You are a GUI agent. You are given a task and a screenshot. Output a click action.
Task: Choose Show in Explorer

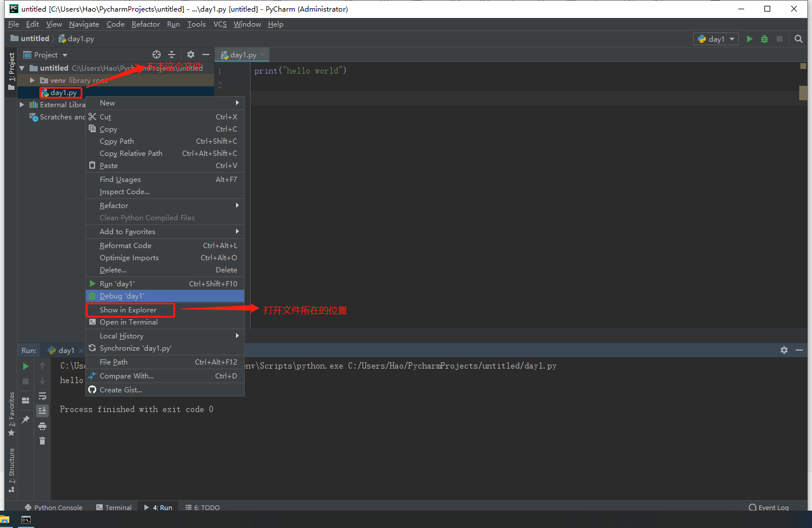point(165,310)
